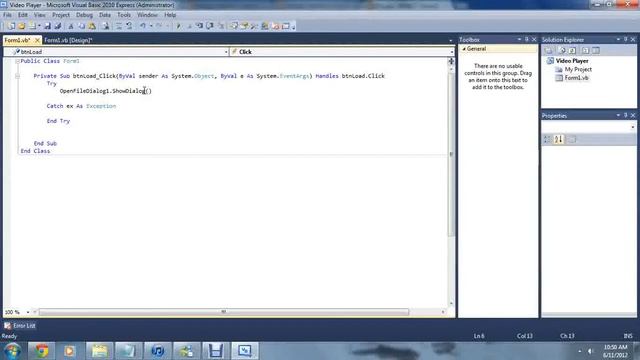Screen dimensions: 640x360
Task: Toggle auto-hide pin on Properties panel
Action: point(626,116)
